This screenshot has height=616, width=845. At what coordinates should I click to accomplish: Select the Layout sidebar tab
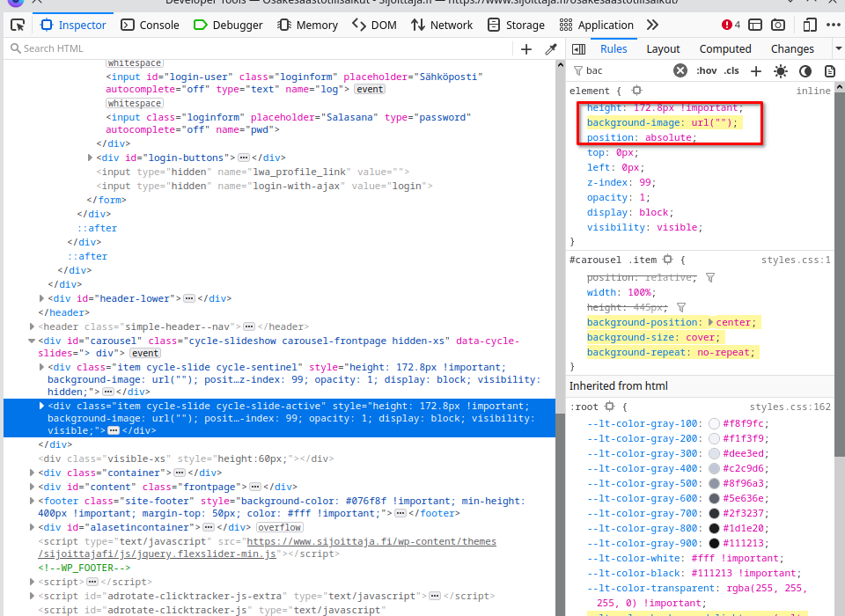coord(663,49)
